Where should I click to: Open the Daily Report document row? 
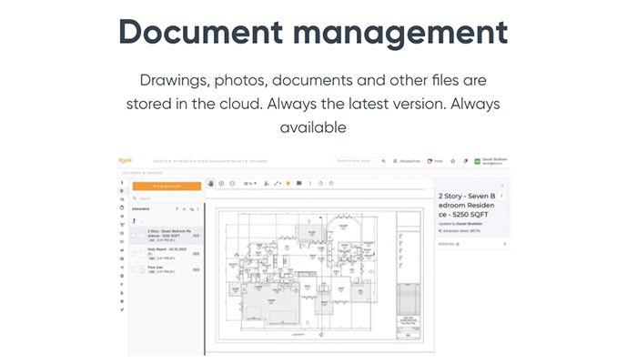coord(167,254)
